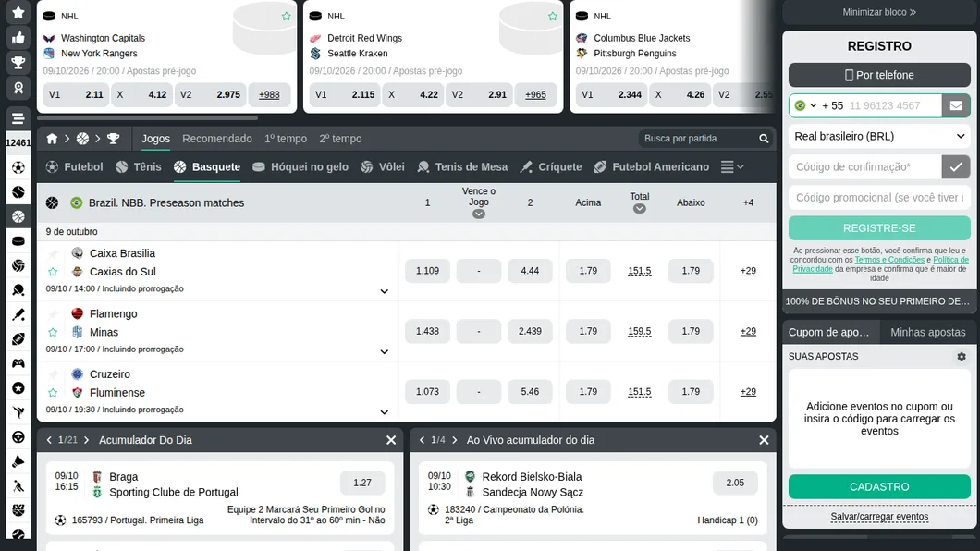This screenshot has height=551, width=980.
Task: Confirm code with checkmark button
Action: [x=956, y=166]
